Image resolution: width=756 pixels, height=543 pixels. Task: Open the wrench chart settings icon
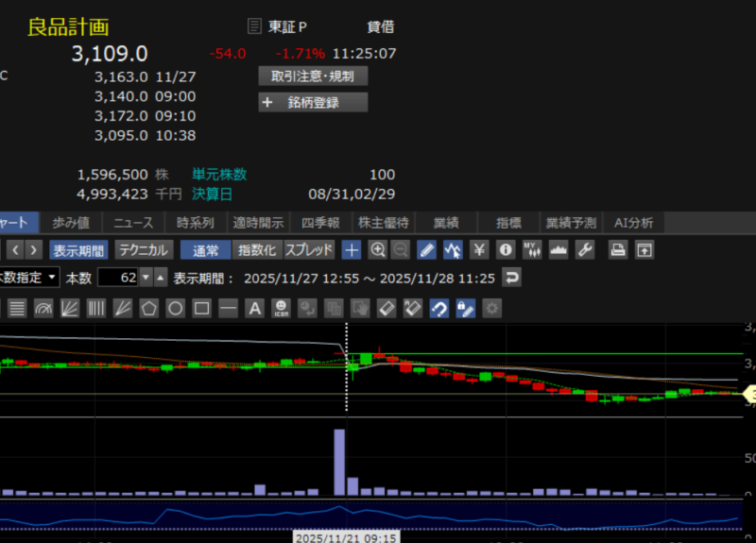click(x=584, y=250)
